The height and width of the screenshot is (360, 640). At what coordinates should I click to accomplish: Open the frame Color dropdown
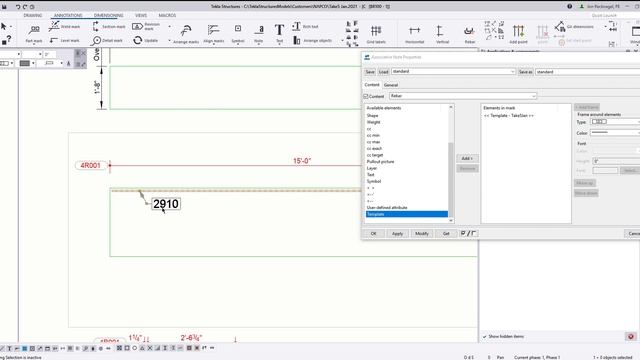[x=616, y=133]
